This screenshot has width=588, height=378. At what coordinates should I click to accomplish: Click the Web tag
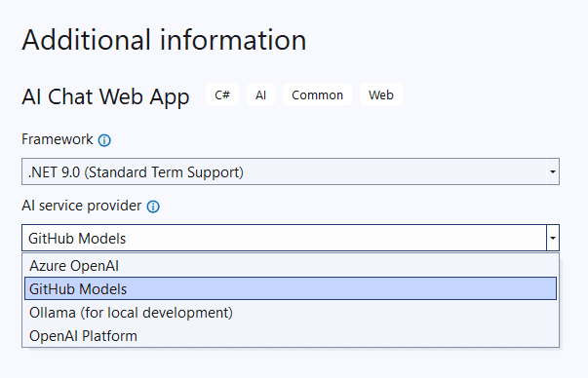[381, 94]
